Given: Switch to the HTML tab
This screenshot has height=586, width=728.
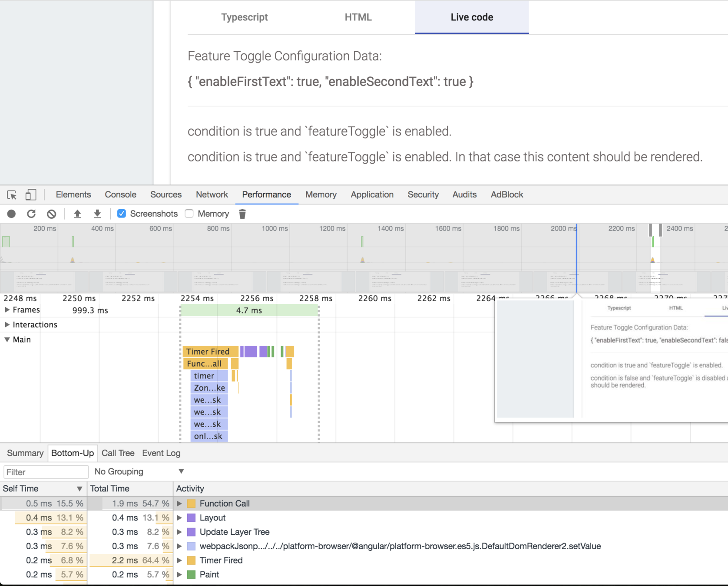Looking at the screenshot, I should [358, 17].
